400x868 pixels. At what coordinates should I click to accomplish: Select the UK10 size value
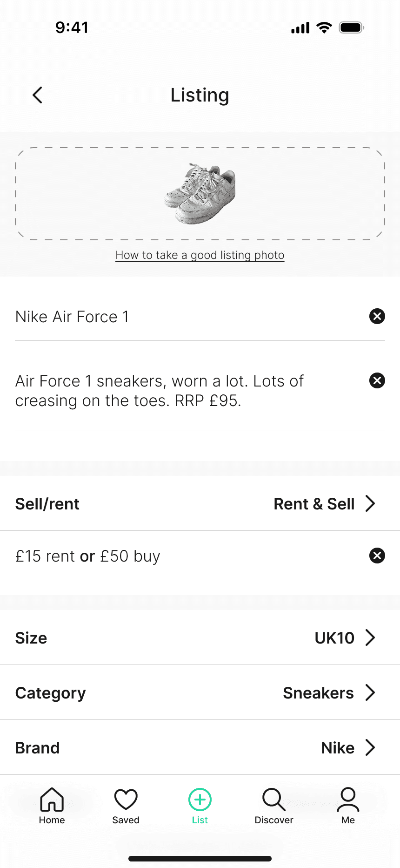334,638
